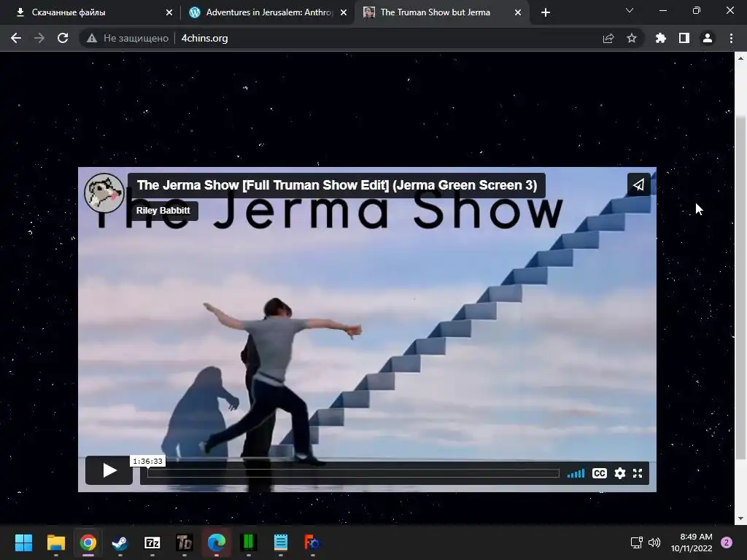The width and height of the screenshot is (747, 560).
Task: Close the Adventures in Jerusalem tab
Action: [344, 12]
